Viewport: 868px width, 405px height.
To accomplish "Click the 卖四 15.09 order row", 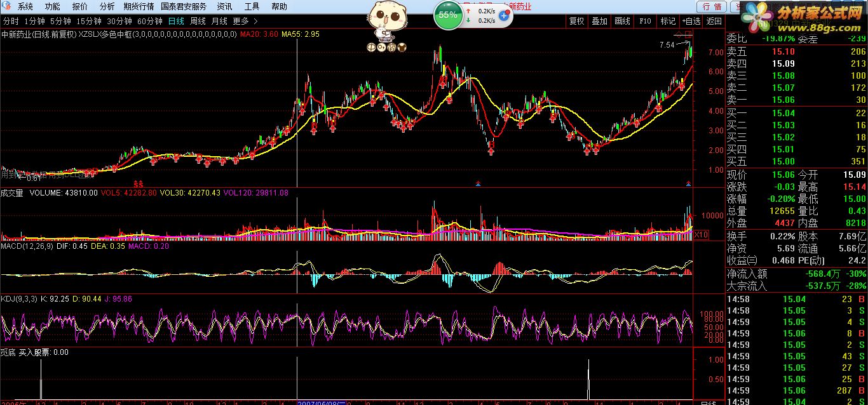I will point(797,63).
